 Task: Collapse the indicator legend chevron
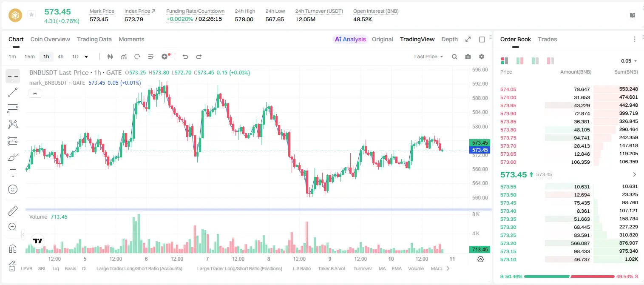[35, 94]
